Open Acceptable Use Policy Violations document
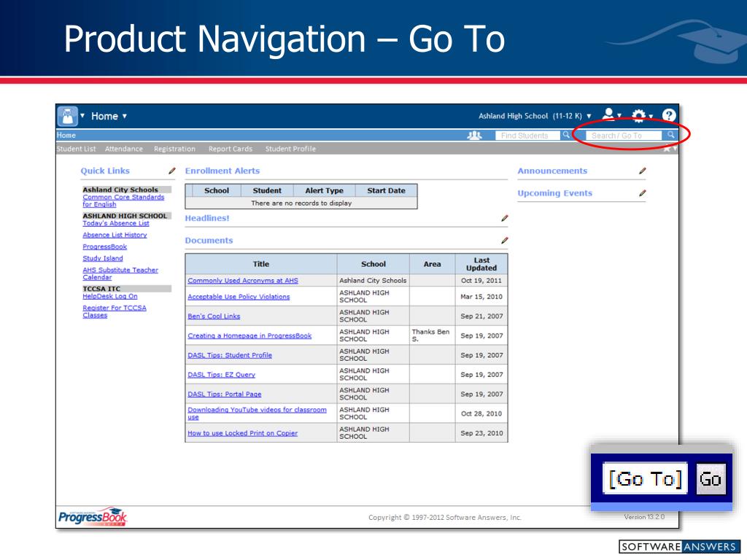 pos(239,297)
